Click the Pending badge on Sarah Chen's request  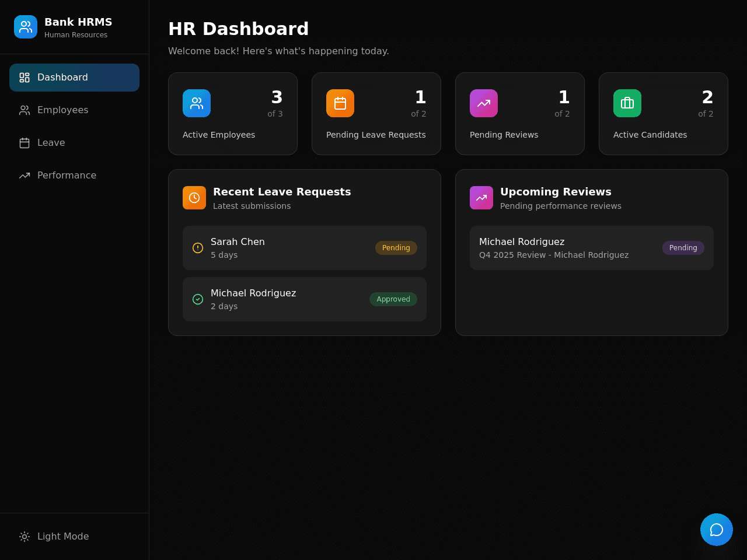[x=396, y=248]
